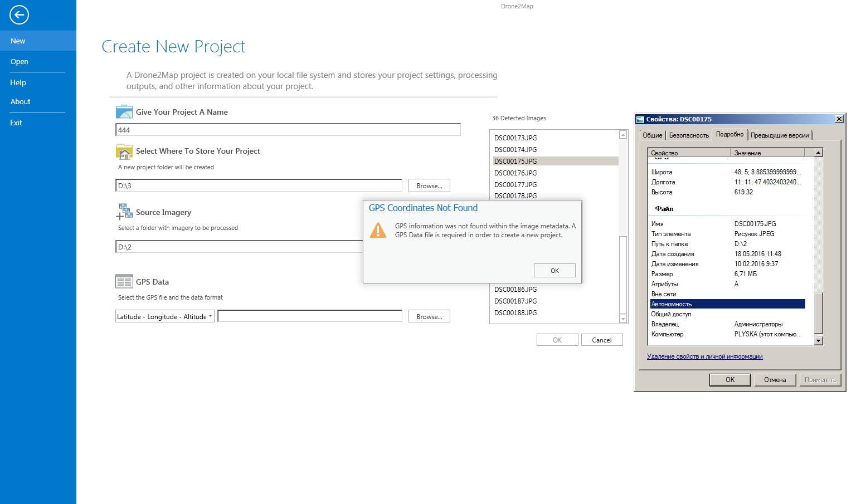The height and width of the screenshot is (504, 861).
Task: Select DSC00173.JPG in the image list
Action: [515, 138]
